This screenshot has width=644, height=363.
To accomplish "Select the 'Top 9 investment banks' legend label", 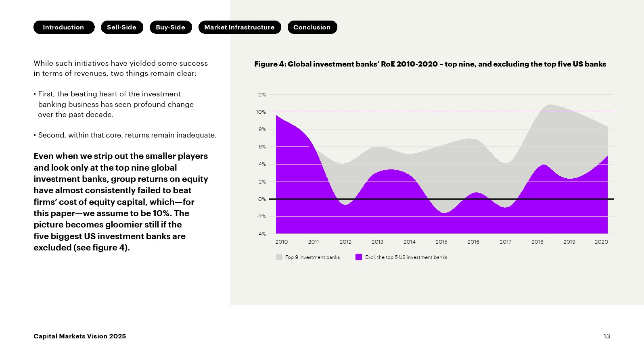I will (313, 257).
